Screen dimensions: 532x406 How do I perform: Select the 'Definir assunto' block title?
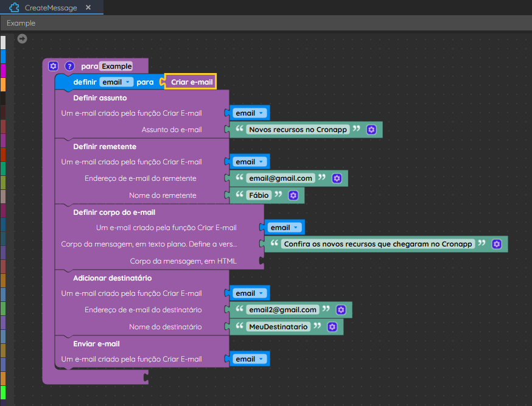pyautogui.click(x=100, y=98)
